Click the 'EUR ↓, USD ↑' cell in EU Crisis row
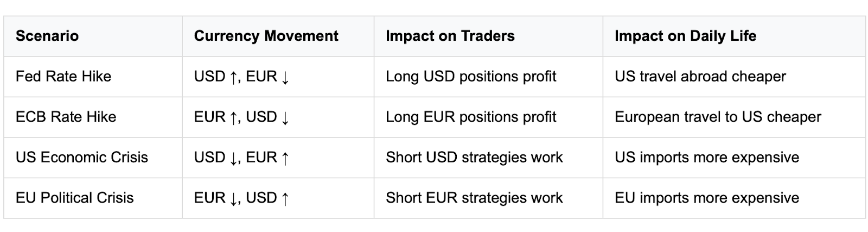868x232 pixels. pyautogui.click(x=278, y=198)
